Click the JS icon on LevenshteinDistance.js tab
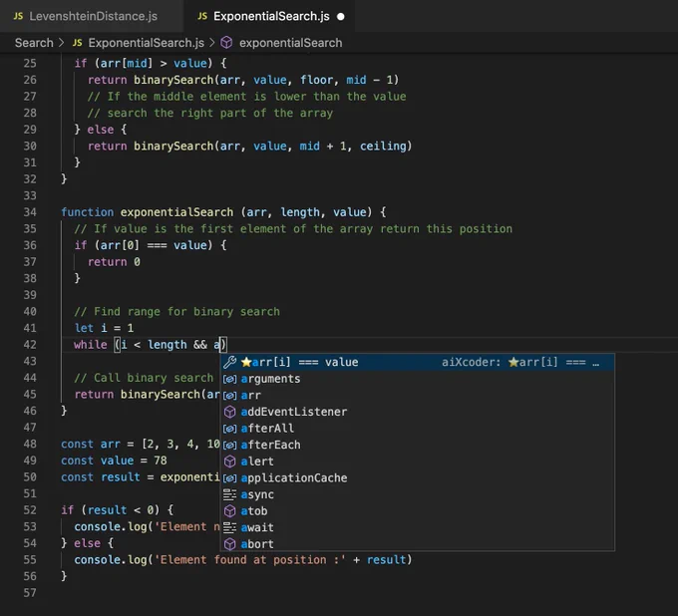This screenshot has height=616, width=678. [x=18, y=16]
